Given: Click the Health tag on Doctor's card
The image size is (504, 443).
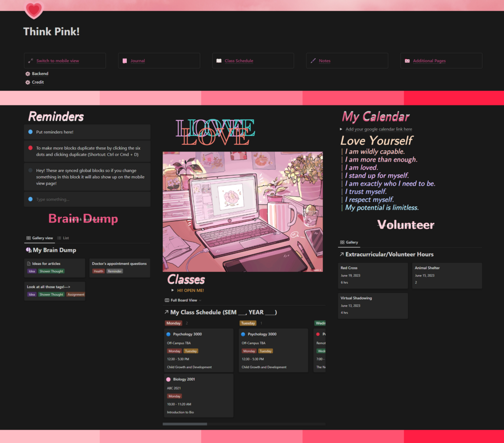Looking at the screenshot, I should (98, 271).
